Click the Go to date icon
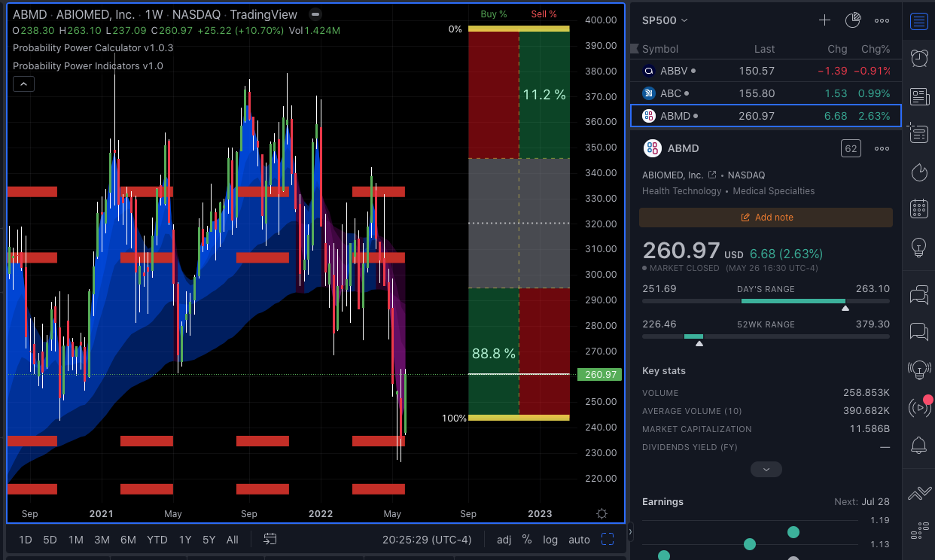Viewport: 935px width, 560px height. [270, 539]
